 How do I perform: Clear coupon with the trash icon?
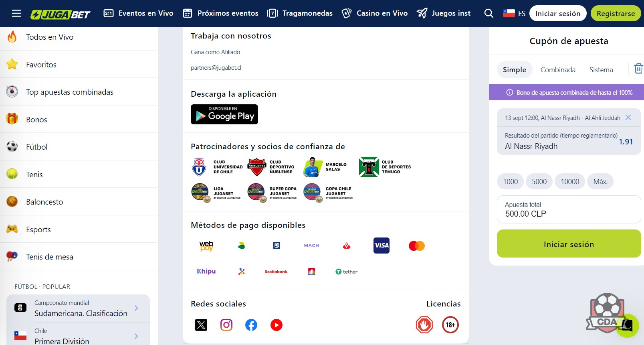pyautogui.click(x=638, y=69)
